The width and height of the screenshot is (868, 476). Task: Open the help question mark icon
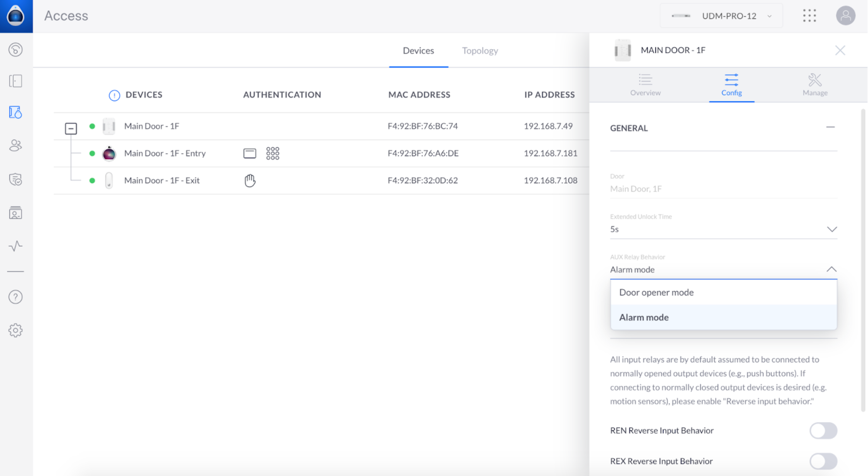(x=16, y=297)
